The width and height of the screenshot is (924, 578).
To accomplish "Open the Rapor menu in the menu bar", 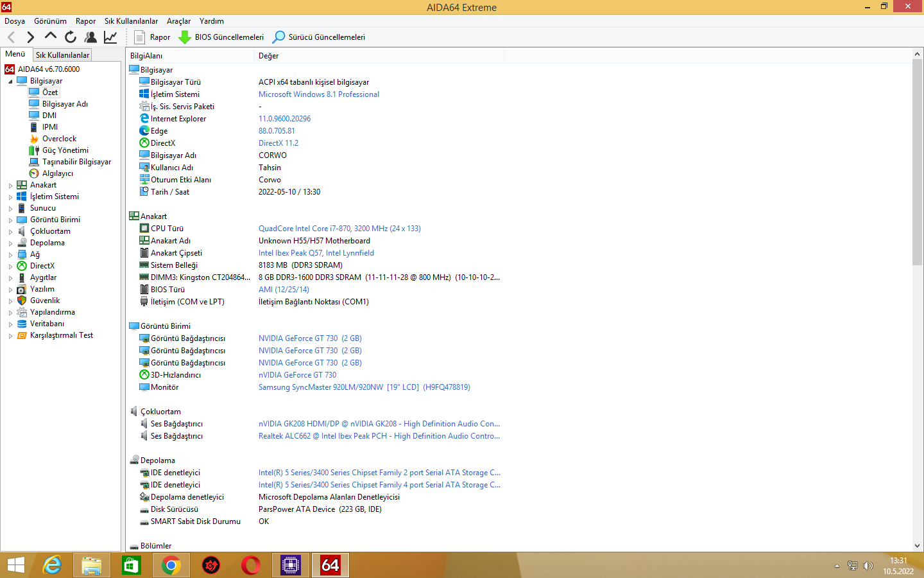I will pyautogui.click(x=85, y=21).
